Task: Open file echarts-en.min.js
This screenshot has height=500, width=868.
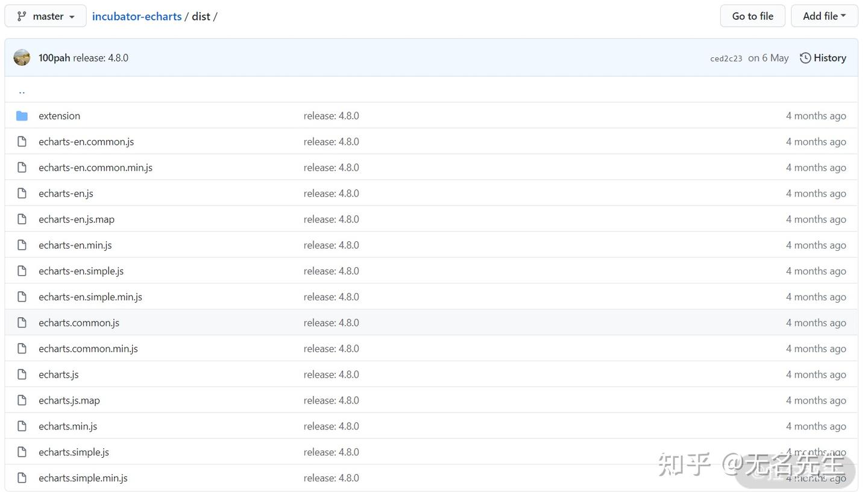Action: tap(75, 245)
